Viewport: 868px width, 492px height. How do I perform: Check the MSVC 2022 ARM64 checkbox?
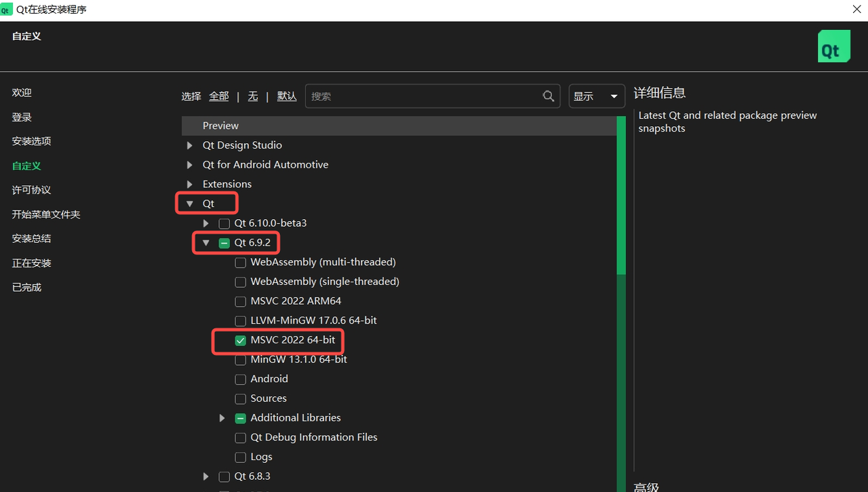[241, 301]
